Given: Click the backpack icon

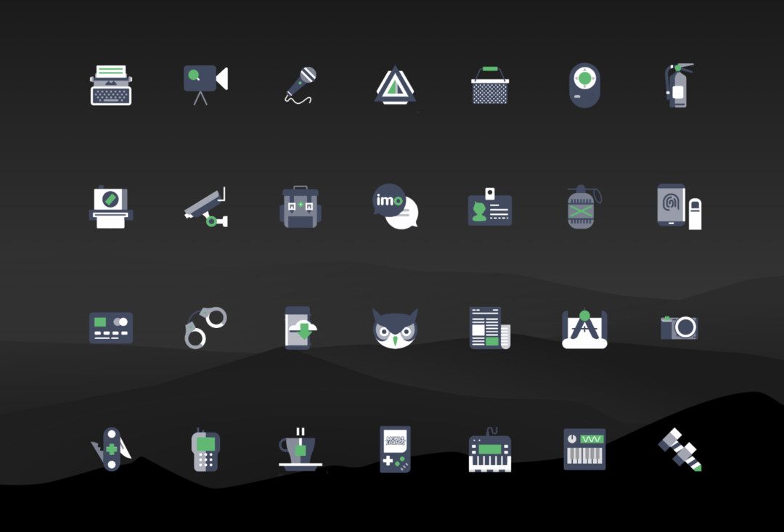Looking at the screenshot, I should coord(301,207).
